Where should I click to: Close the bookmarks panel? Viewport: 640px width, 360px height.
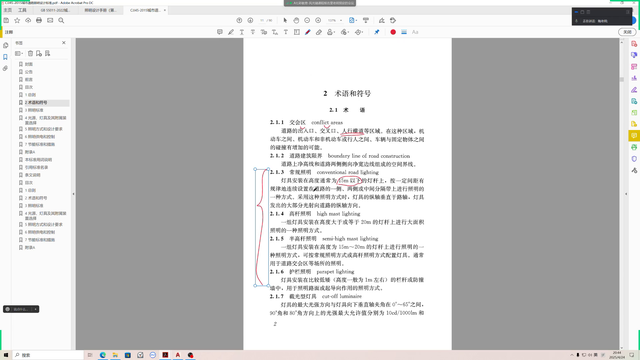tap(64, 42)
